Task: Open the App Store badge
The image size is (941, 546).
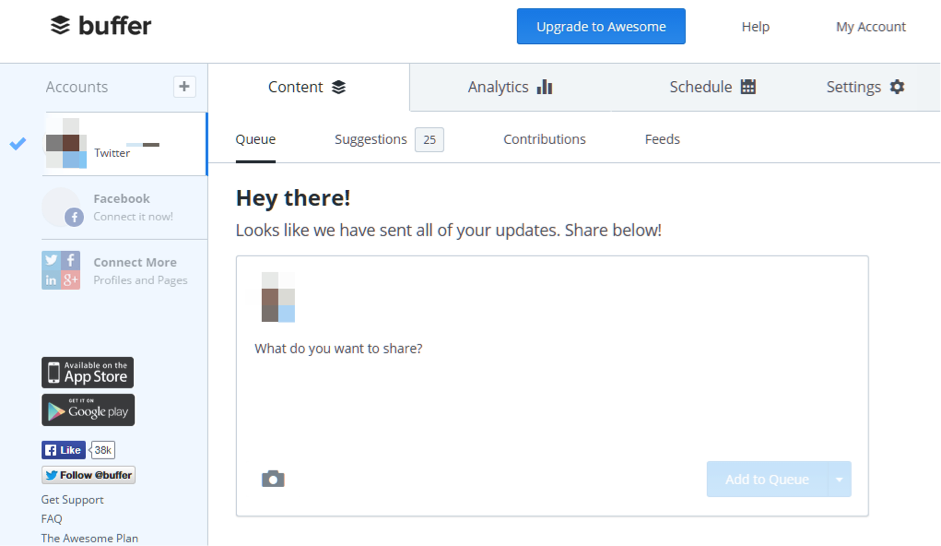Action: tap(88, 373)
